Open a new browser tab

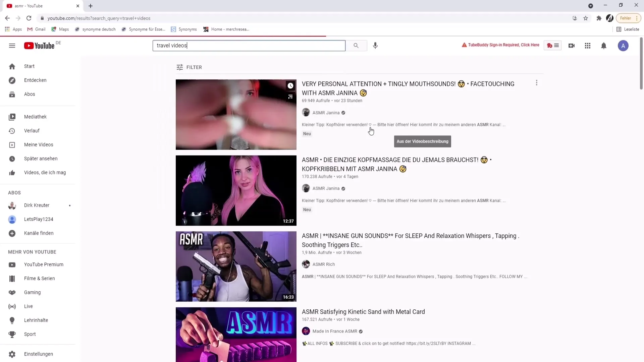point(91,6)
